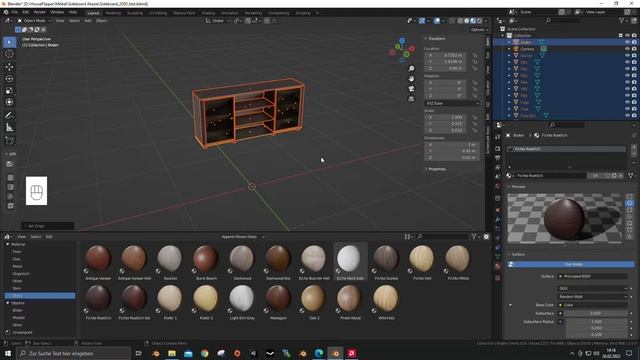Open the Object Mode dropdown
The height and width of the screenshot is (360, 640).
[34, 21]
